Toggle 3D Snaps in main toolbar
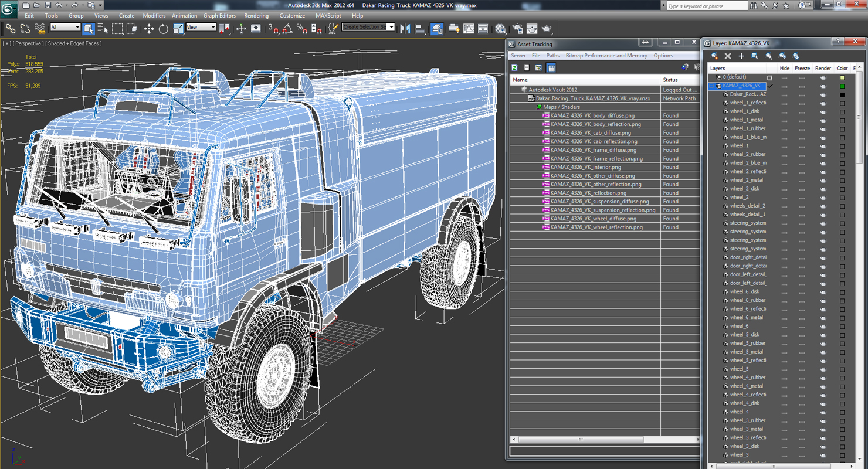The image size is (868, 469). (x=273, y=28)
